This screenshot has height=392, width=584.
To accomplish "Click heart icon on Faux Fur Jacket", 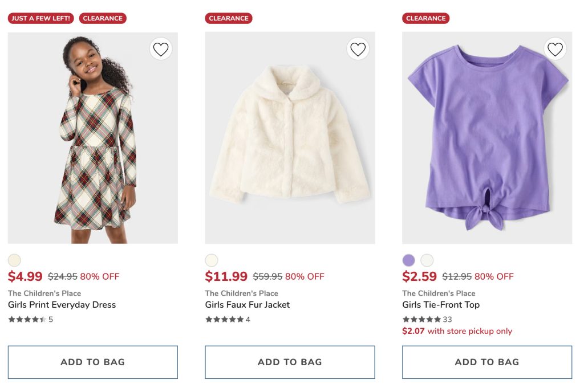I will tap(358, 50).
